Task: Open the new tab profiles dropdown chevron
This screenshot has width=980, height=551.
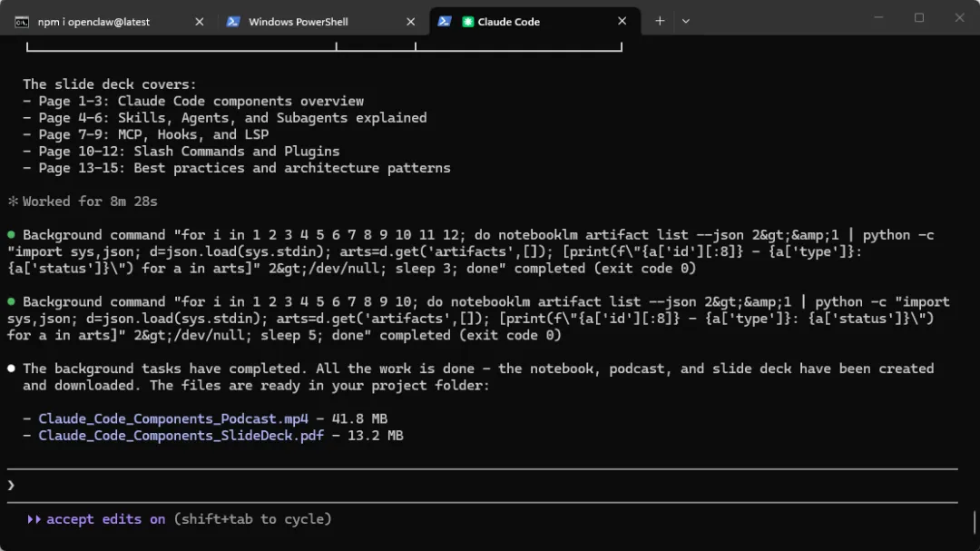Action: [686, 21]
